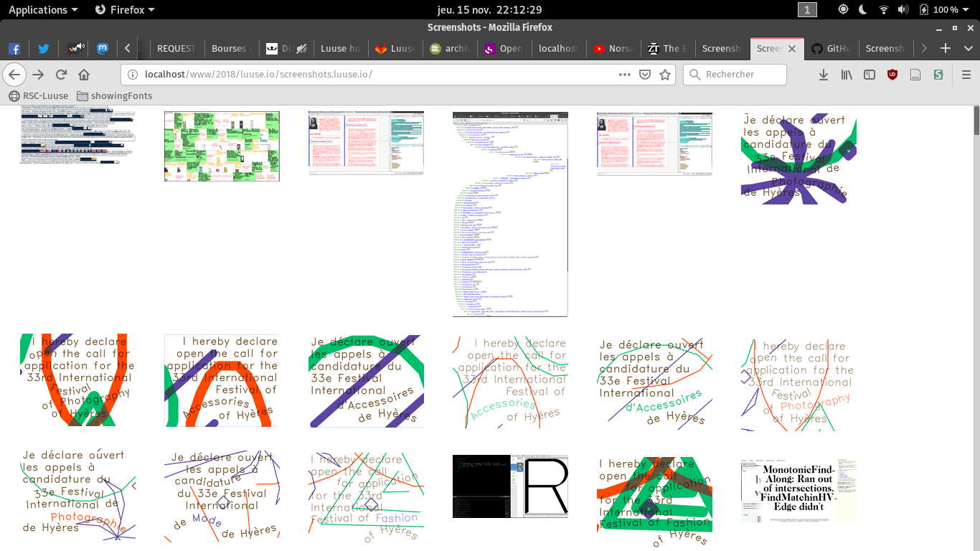Save page to Pocket

pos(645,75)
